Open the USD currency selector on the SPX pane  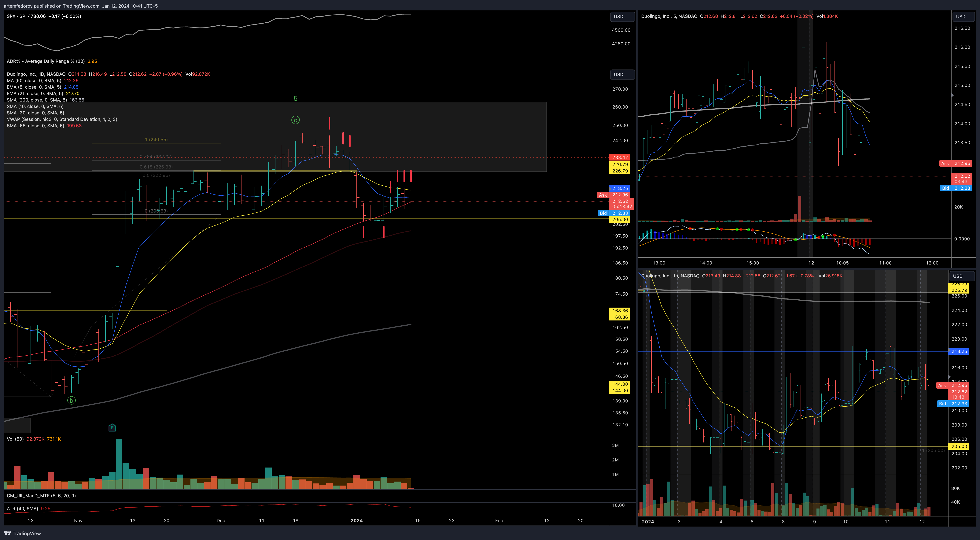tap(622, 16)
